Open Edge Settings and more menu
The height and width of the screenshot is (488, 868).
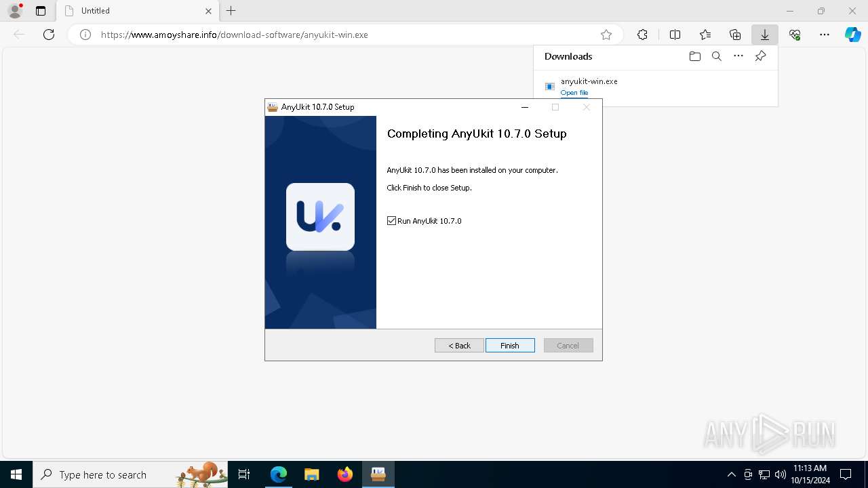pyautogui.click(x=825, y=35)
